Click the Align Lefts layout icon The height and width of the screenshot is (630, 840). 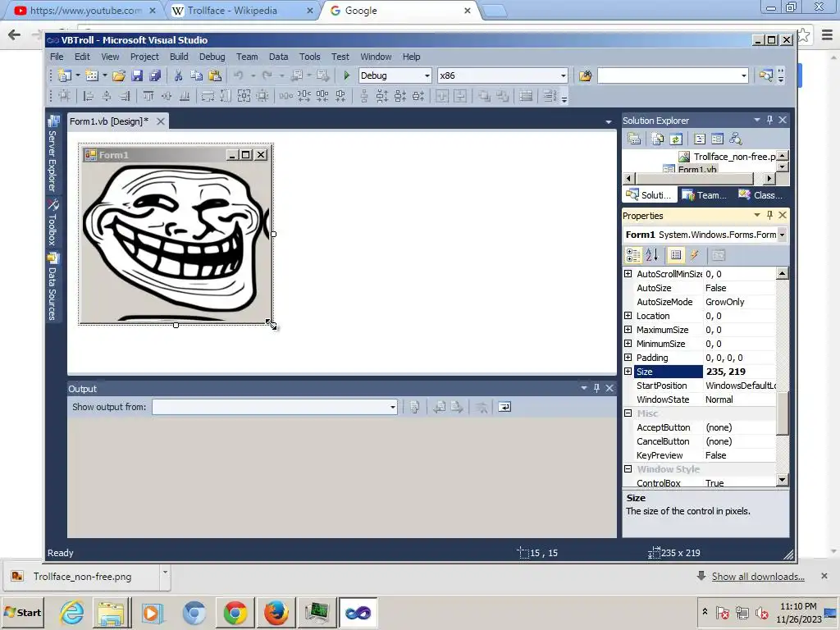pos(89,96)
